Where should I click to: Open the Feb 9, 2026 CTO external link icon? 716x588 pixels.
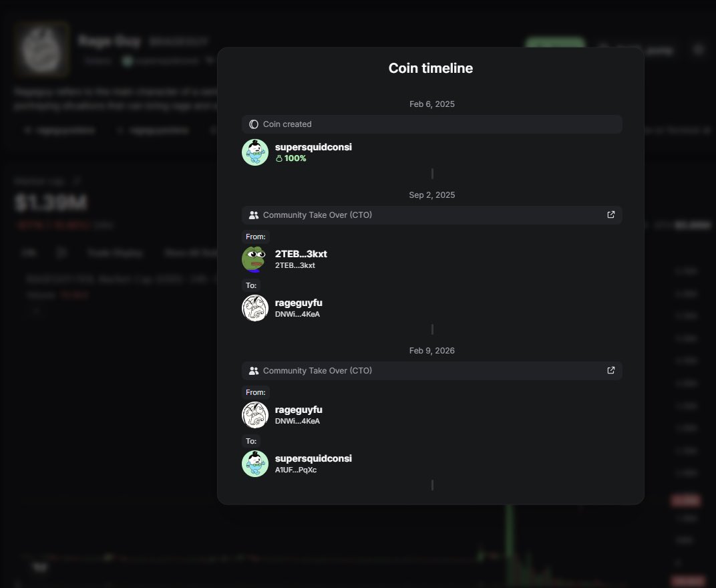click(x=610, y=371)
